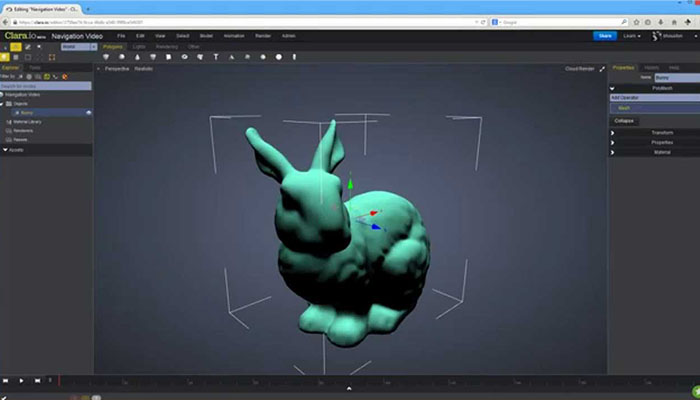Click Cloud Render in the viewport

tap(579, 69)
